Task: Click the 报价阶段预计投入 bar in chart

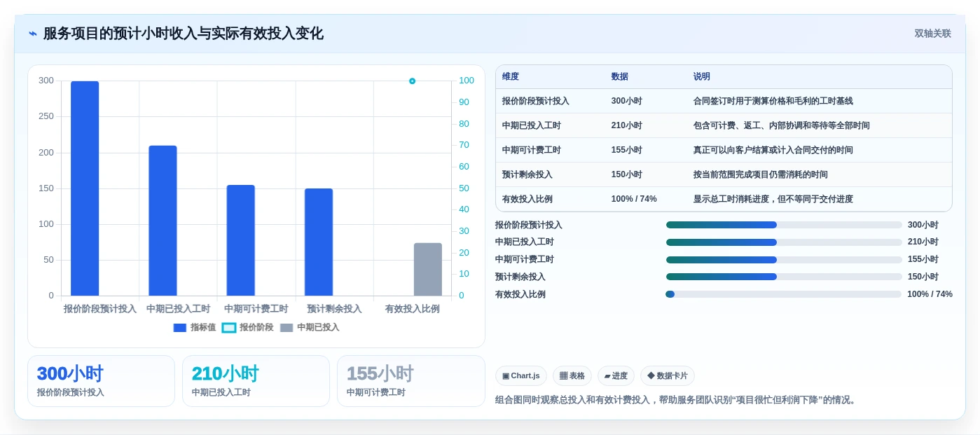Action: tap(85, 188)
